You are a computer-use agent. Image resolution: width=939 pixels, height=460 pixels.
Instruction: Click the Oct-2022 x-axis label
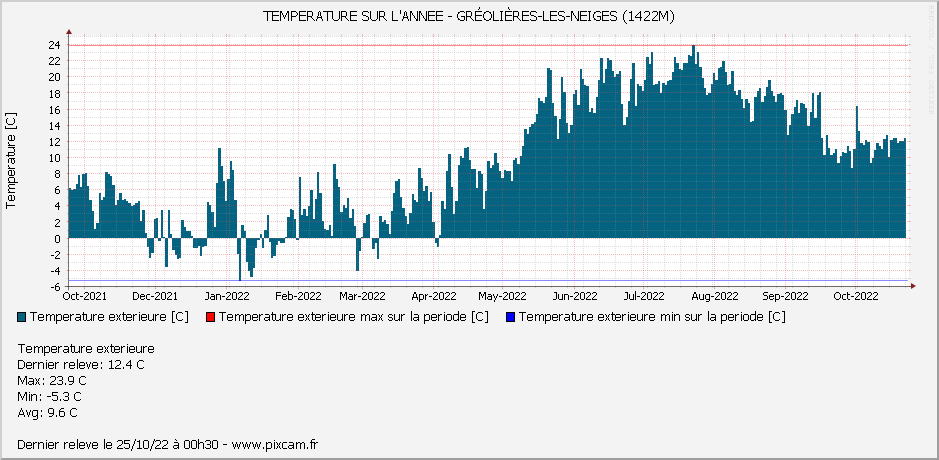point(856,296)
